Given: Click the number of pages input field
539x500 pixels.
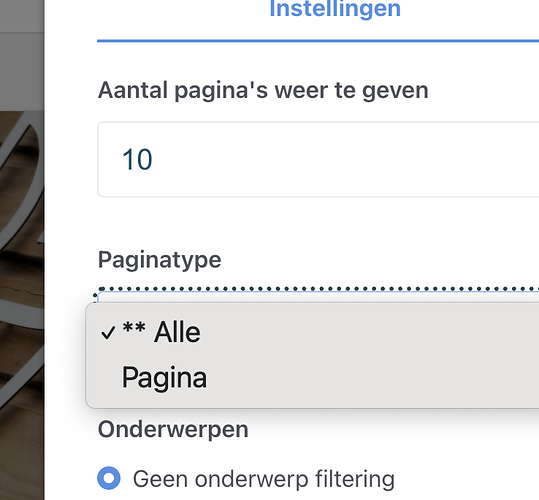Looking at the screenshot, I should click(318, 159).
